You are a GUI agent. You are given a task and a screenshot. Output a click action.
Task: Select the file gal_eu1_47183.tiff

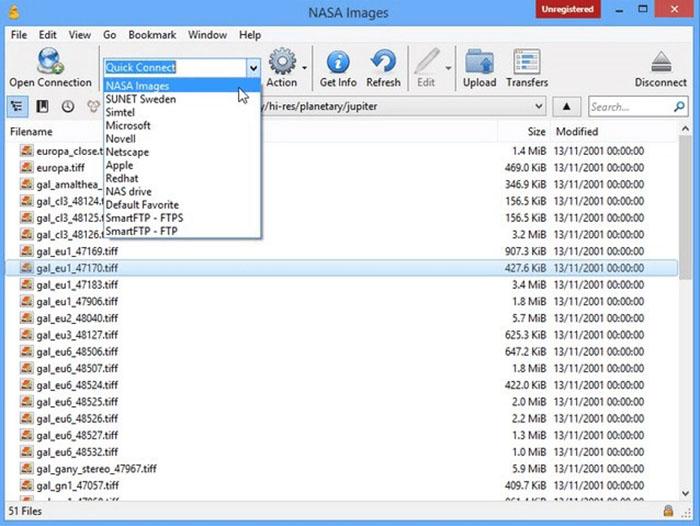pos(342,284)
